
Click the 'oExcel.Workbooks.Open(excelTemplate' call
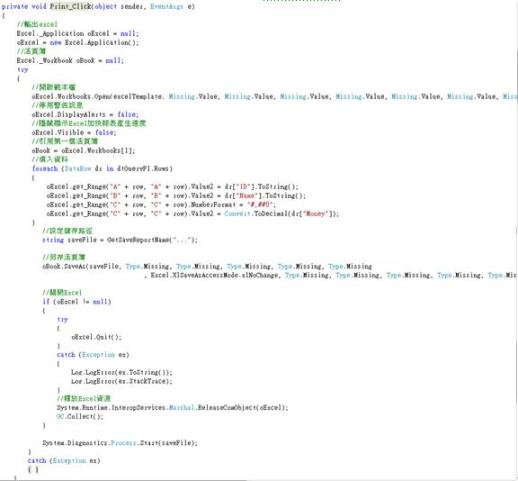(97, 97)
